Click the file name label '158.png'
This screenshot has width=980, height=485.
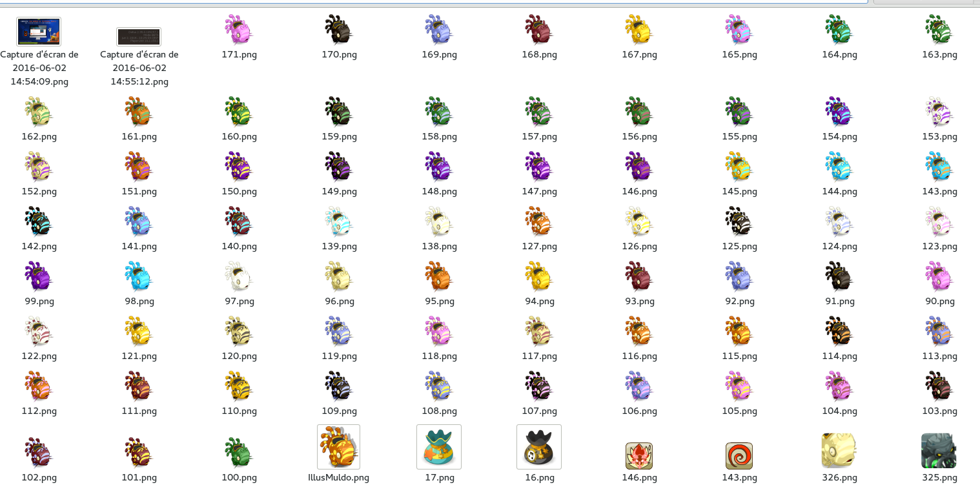[439, 136]
